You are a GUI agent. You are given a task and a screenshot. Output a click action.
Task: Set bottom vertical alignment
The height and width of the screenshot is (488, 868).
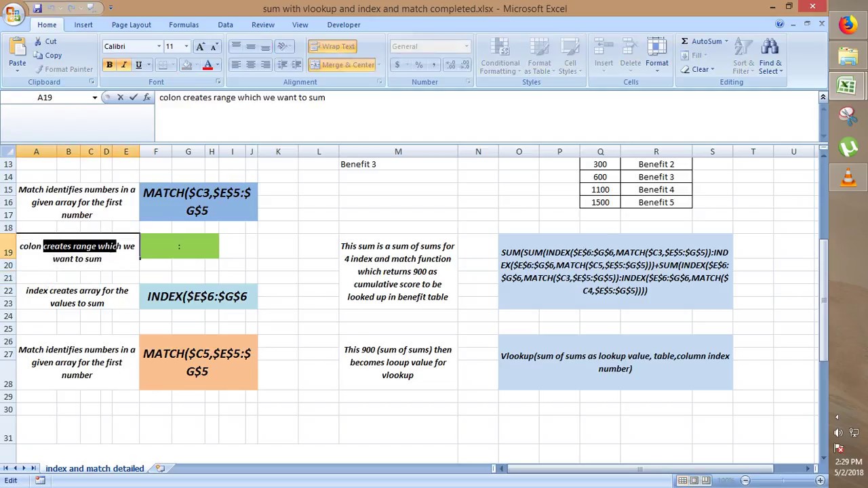pos(266,46)
